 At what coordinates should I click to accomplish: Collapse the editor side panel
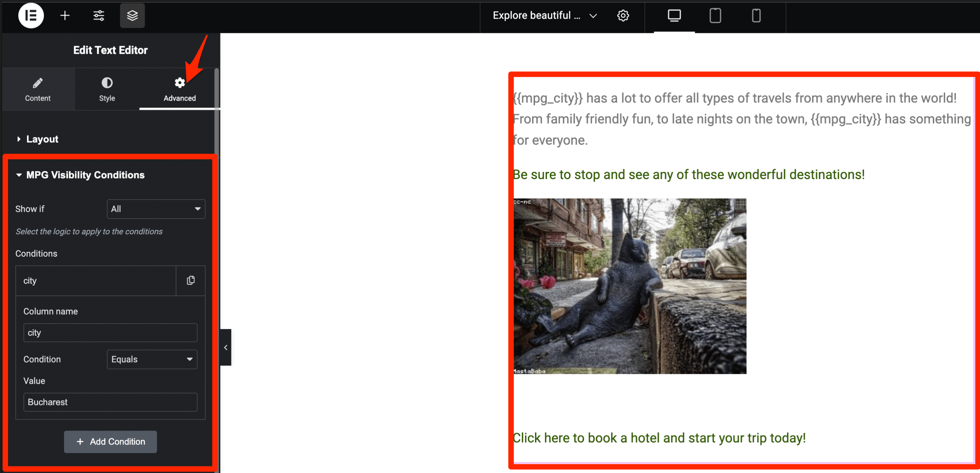click(226, 347)
